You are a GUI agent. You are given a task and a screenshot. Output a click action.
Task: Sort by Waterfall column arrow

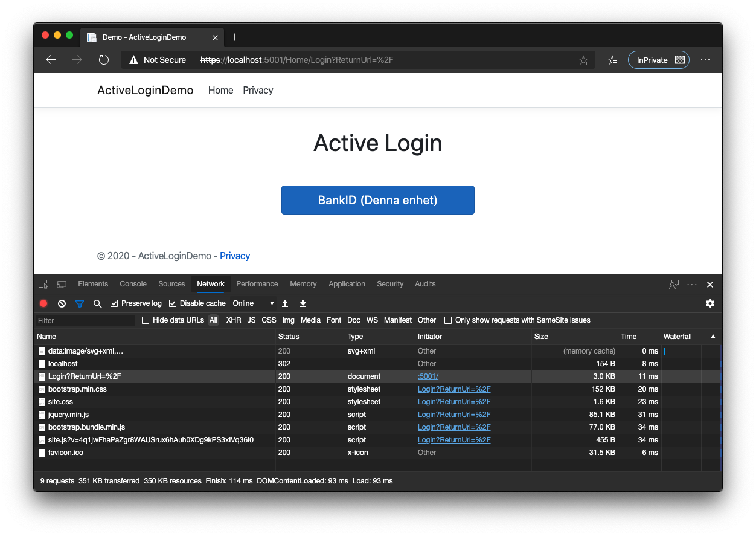(x=713, y=337)
